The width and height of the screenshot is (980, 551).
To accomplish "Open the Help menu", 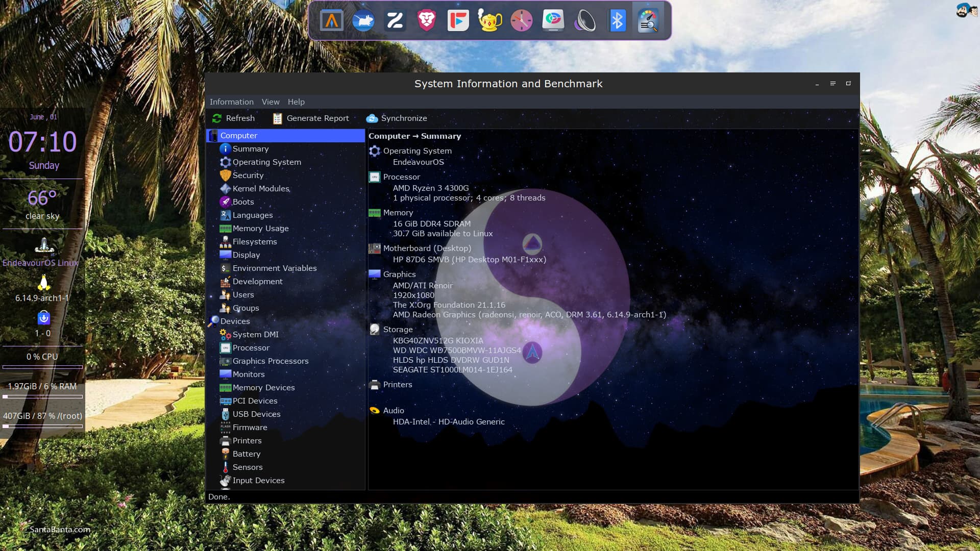I will click(x=296, y=102).
